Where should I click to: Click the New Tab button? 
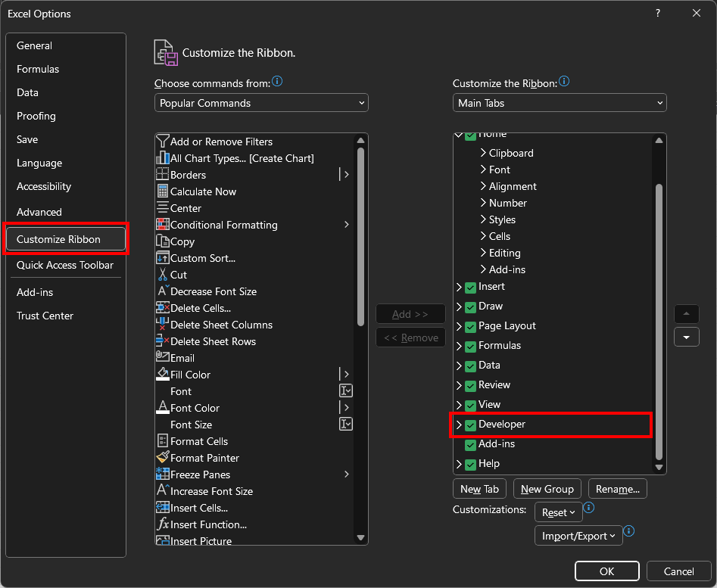coord(479,489)
